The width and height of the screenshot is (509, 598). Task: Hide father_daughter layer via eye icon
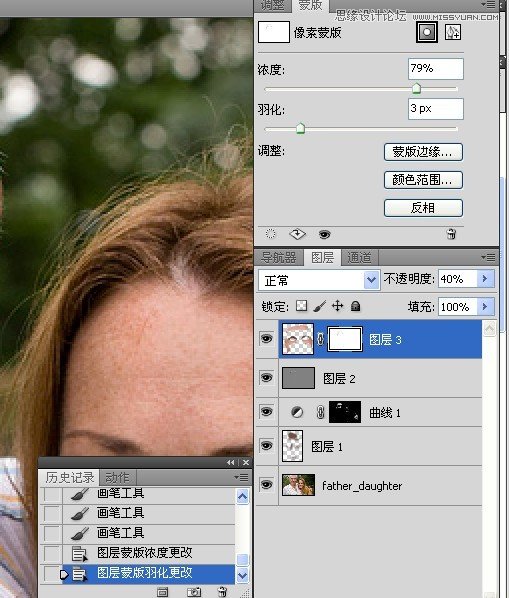[267, 485]
